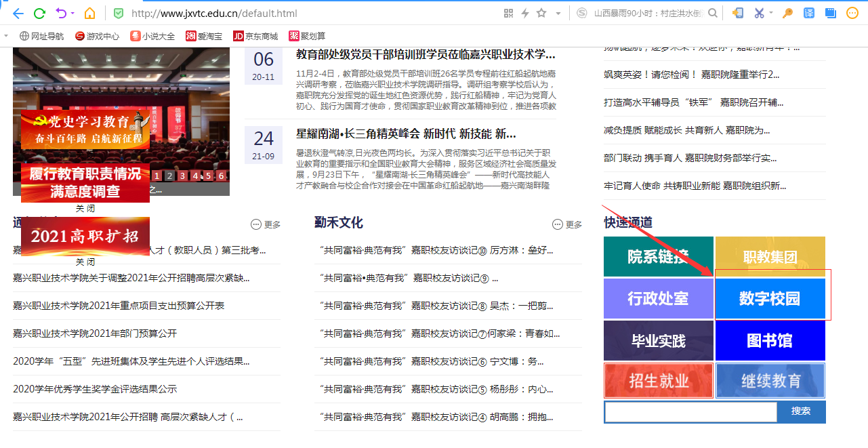Image resolution: width=868 pixels, height=448 pixels.
Task: Click the site search text box
Action: pyautogui.click(x=690, y=411)
